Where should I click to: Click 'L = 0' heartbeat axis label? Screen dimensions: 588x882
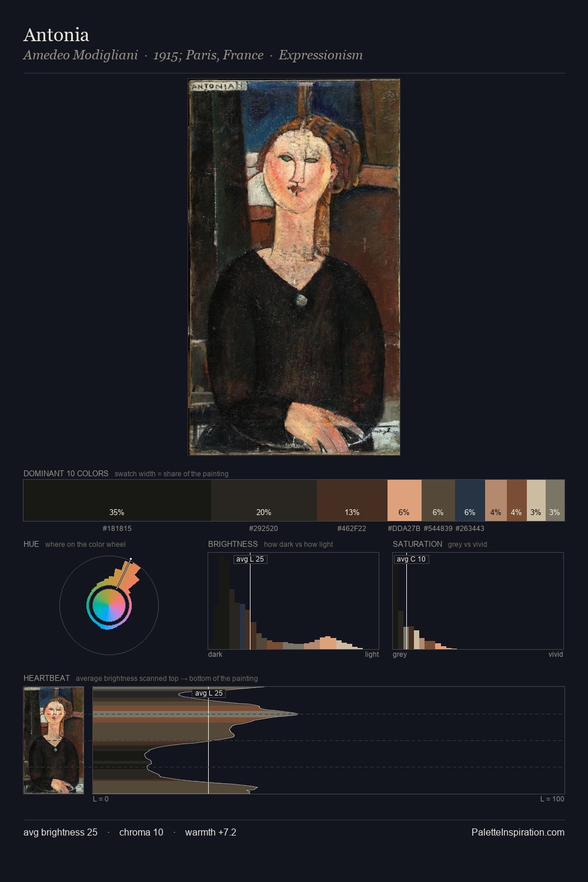101,799
